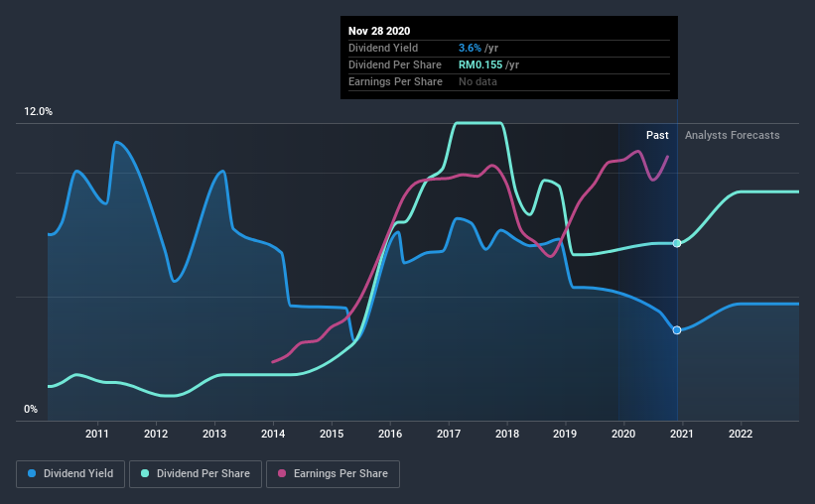Click the Past section label
815x504 pixels.
coord(657,135)
